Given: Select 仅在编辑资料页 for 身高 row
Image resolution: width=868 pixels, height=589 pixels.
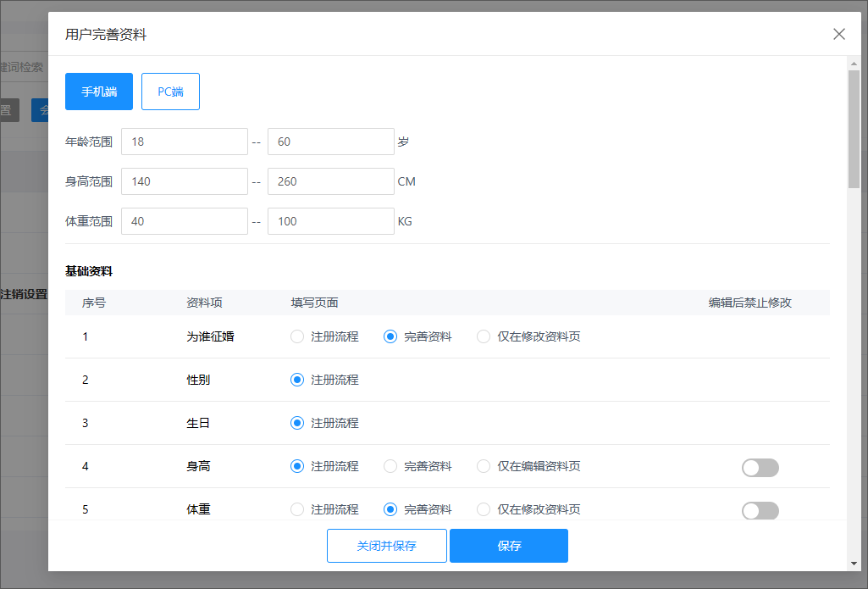Looking at the screenshot, I should pos(484,466).
